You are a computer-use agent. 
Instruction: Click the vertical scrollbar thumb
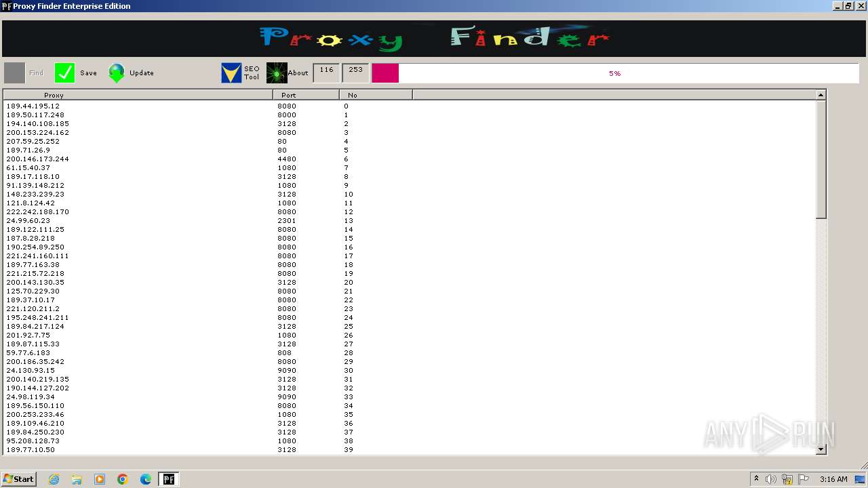coord(821,159)
